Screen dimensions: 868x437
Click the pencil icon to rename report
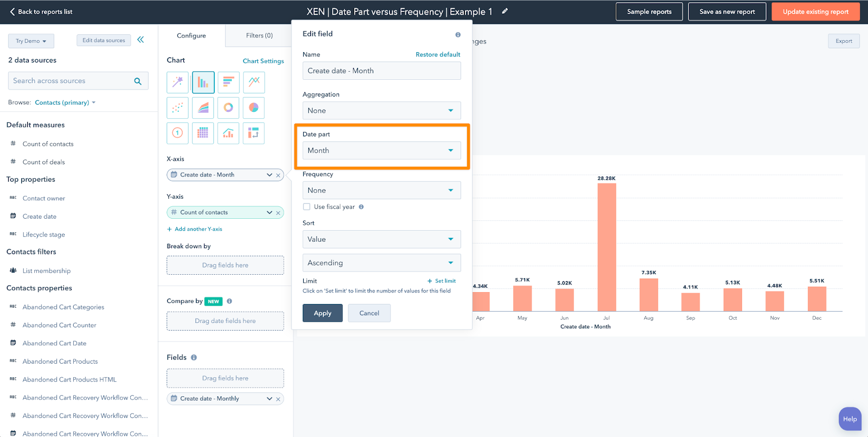click(x=505, y=11)
